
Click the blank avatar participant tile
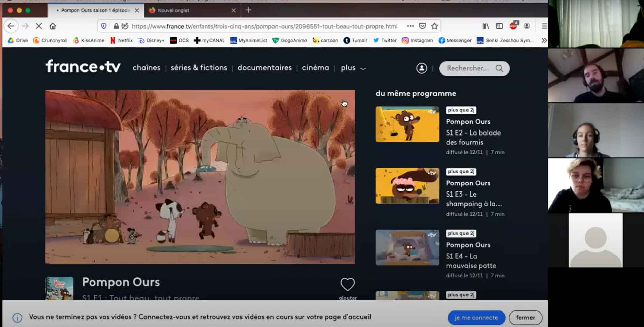click(595, 240)
